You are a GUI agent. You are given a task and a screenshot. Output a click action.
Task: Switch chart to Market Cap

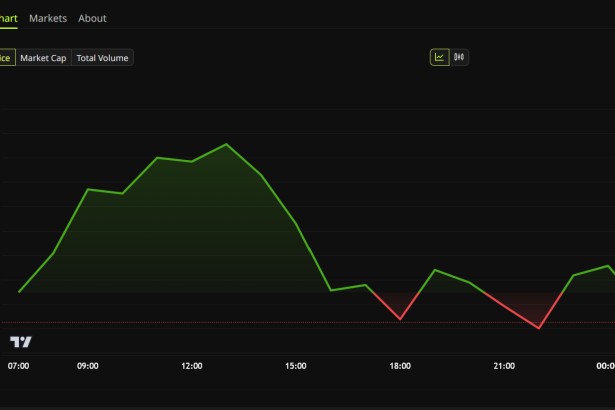tap(43, 58)
